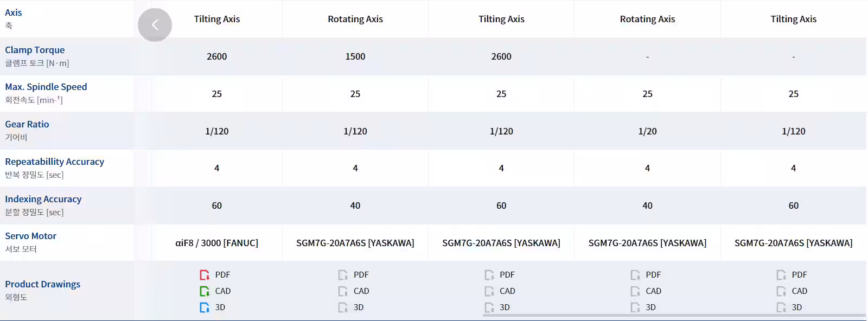
Task: Click the Clamp Torque row label
Action: 35,50
